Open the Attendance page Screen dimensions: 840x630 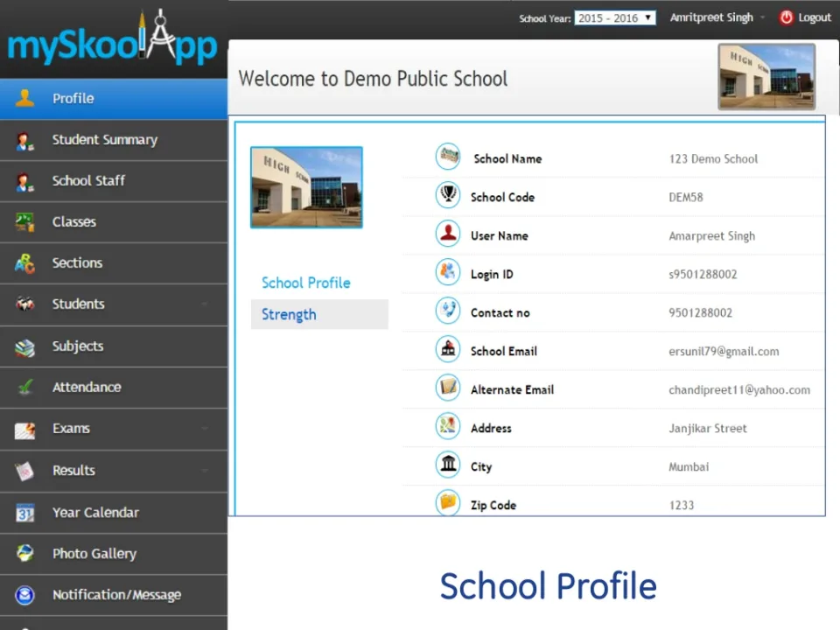[x=114, y=388]
